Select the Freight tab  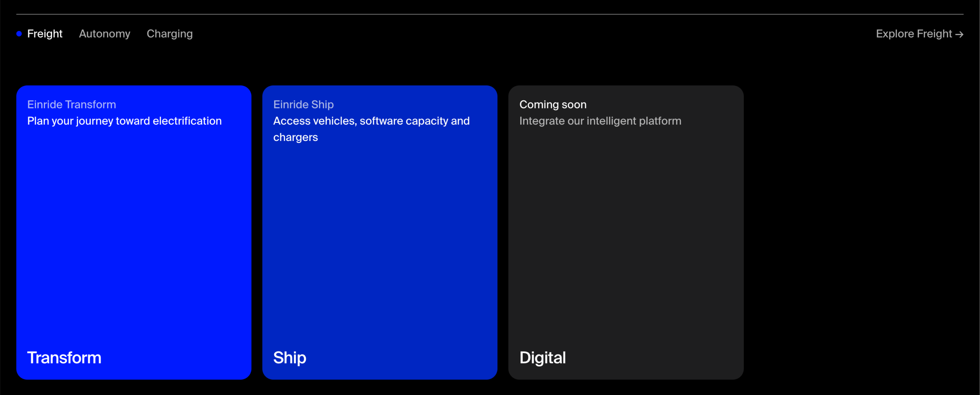point(44,34)
